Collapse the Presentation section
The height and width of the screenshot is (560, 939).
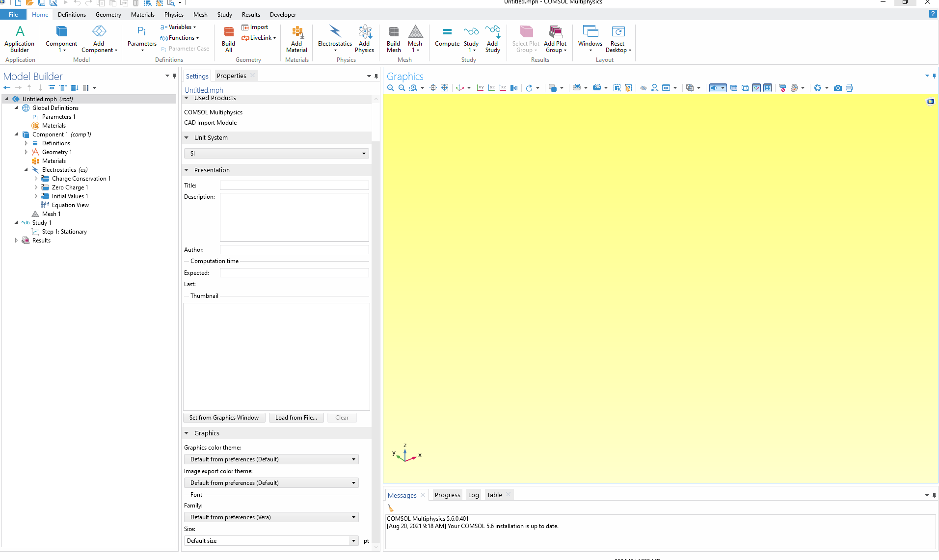coord(187,170)
